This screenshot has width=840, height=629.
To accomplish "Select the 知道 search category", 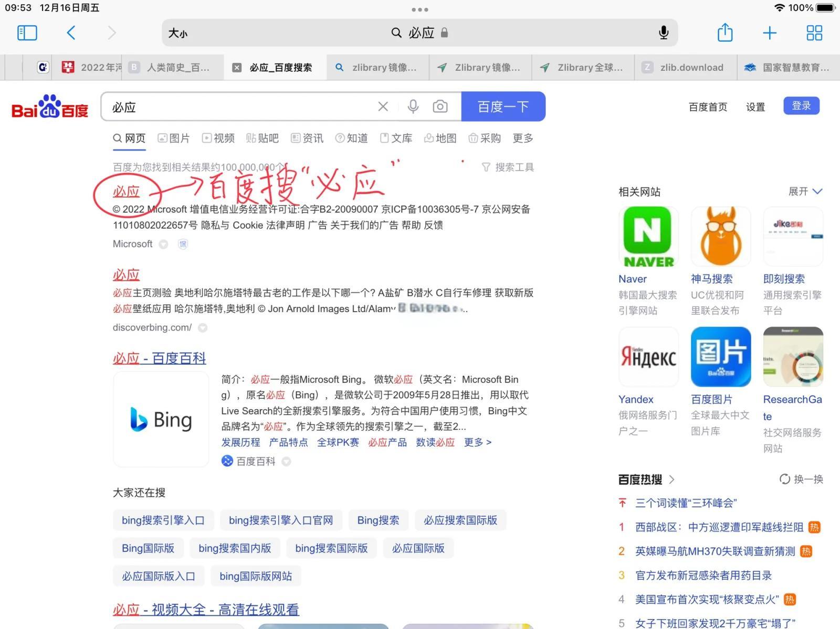I will [351, 138].
